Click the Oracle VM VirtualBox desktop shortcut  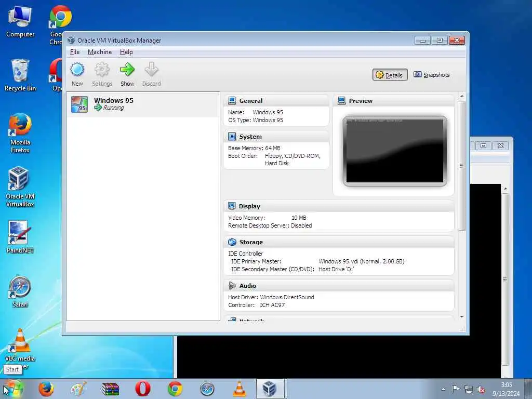(x=20, y=187)
